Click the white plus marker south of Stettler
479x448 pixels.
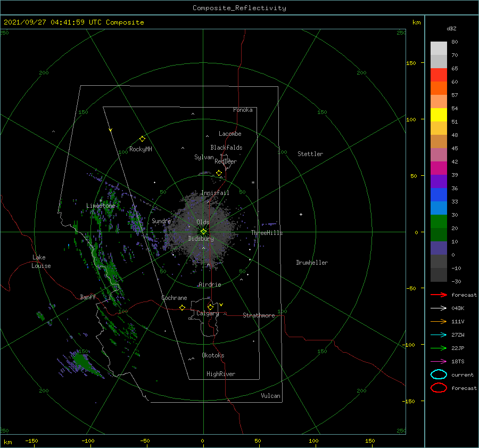coord(301,214)
